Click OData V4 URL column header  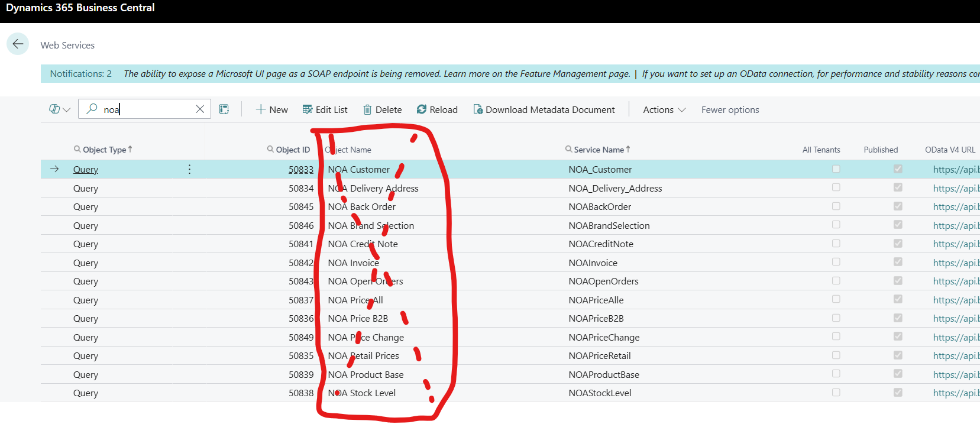coord(950,150)
